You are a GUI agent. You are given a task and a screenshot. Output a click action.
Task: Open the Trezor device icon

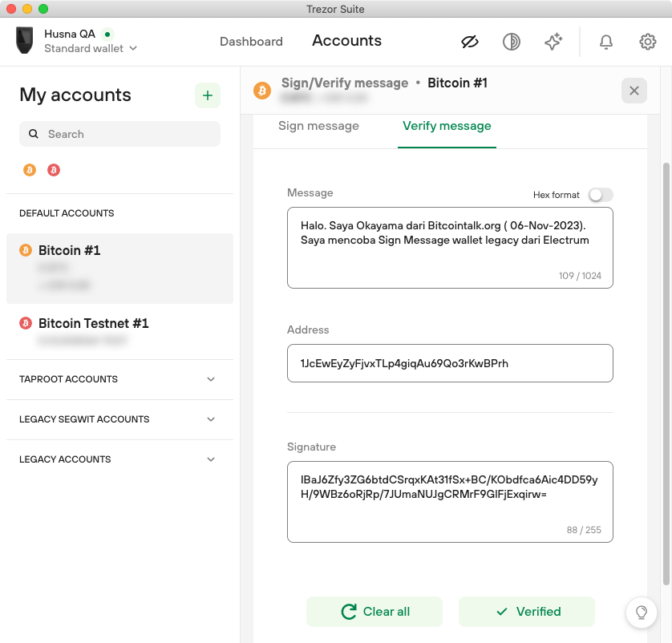point(24,41)
